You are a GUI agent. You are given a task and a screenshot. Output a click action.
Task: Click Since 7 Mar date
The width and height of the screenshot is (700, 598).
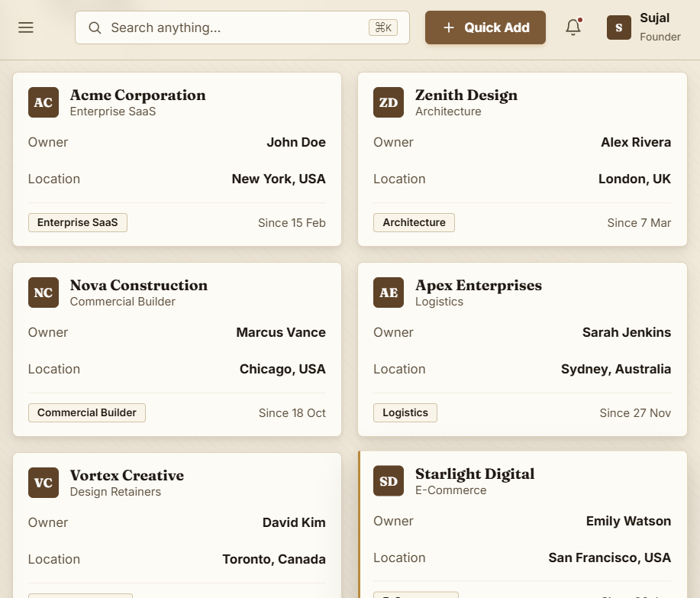click(x=639, y=223)
